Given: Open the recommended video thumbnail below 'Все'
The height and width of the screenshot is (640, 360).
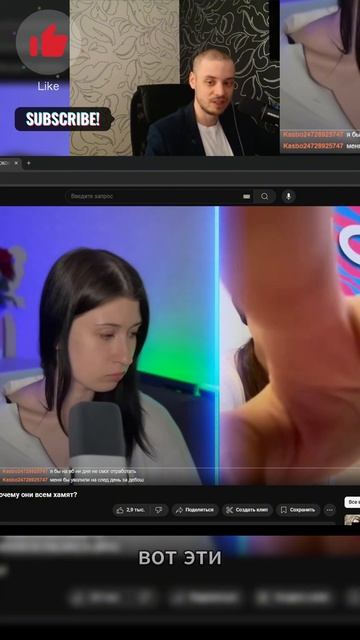Looking at the screenshot, I should 352,520.
